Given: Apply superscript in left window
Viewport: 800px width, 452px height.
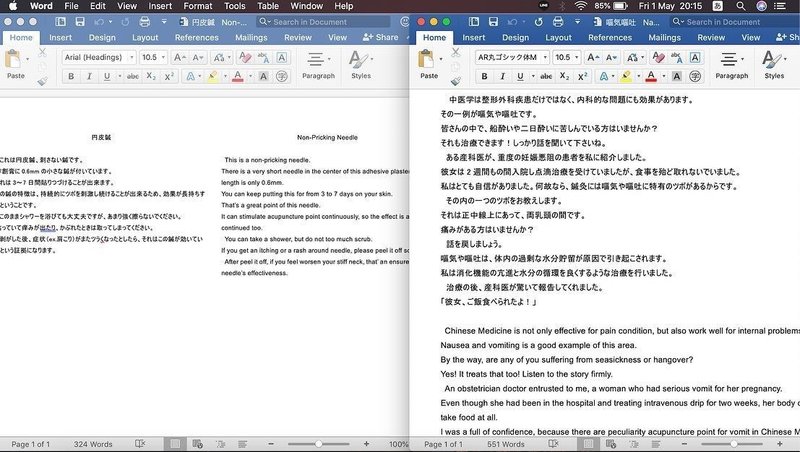Looking at the screenshot, I should point(169,77).
